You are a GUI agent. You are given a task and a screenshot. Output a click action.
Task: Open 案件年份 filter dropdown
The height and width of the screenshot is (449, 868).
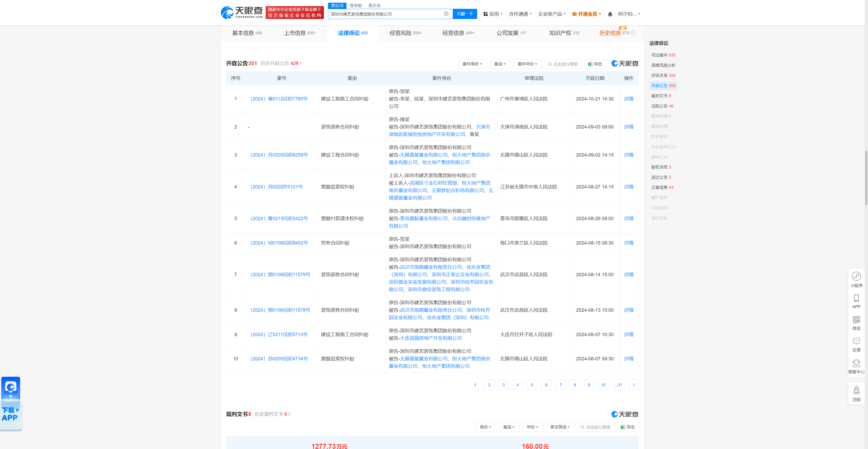(x=528, y=64)
